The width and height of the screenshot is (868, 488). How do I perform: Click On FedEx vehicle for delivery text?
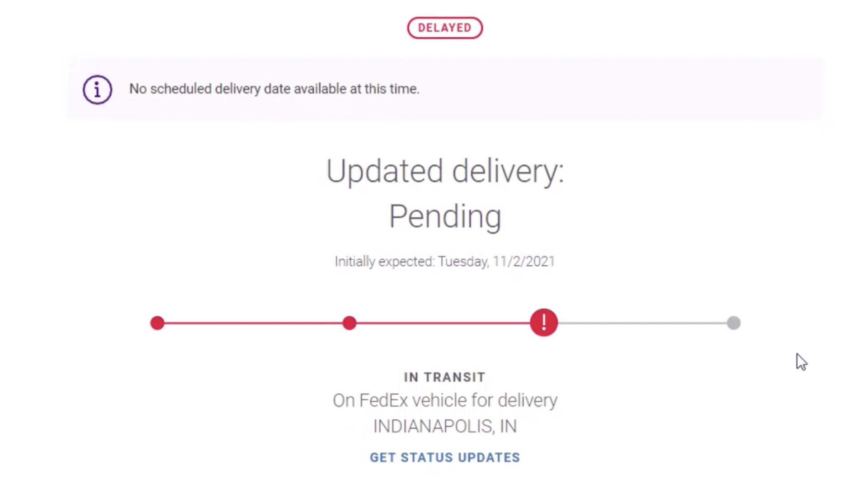[x=445, y=401]
